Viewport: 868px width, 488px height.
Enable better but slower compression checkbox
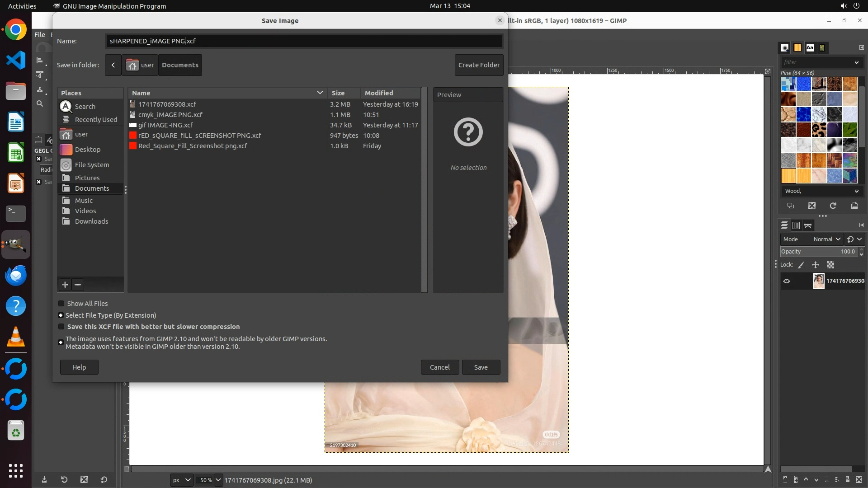pyautogui.click(x=61, y=327)
